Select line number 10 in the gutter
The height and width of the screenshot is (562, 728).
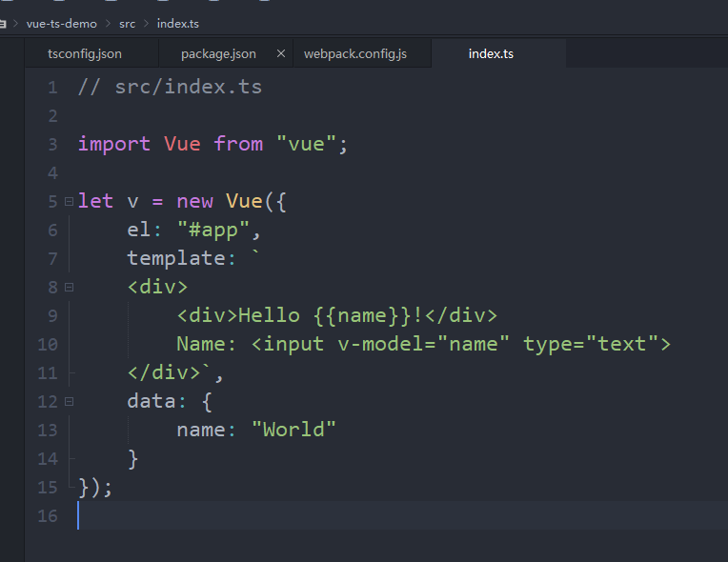pos(48,344)
